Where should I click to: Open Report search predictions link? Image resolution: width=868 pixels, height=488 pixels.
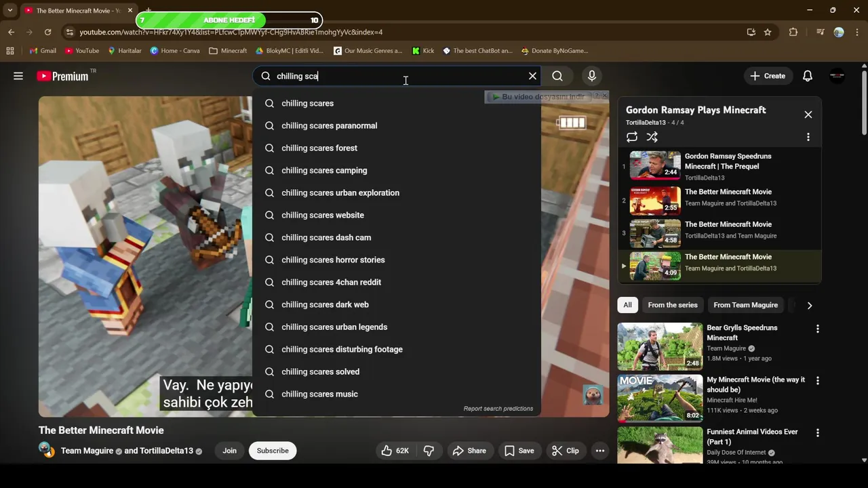coord(498,409)
